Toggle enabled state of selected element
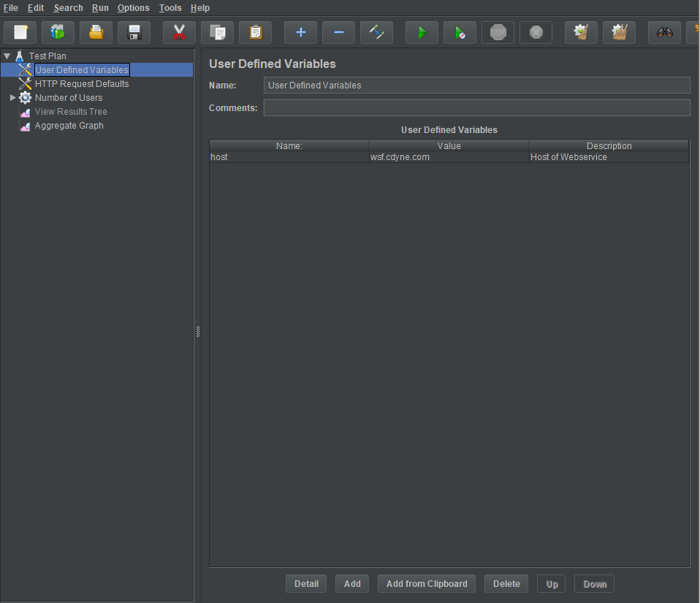 376,31
